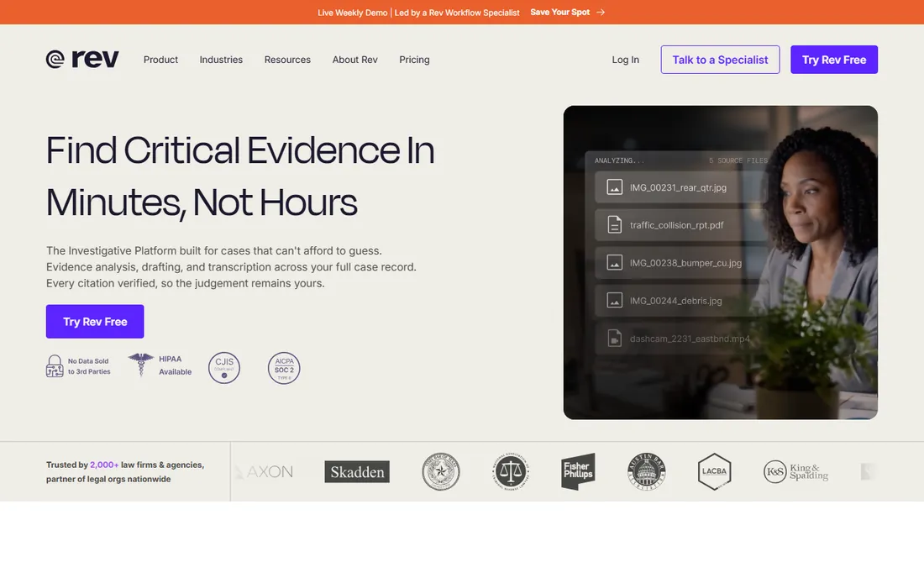The height and width of the screenshot is (578, 924).
Task: Click the Investigative Platform description paragraph
Action: (231, 267)
